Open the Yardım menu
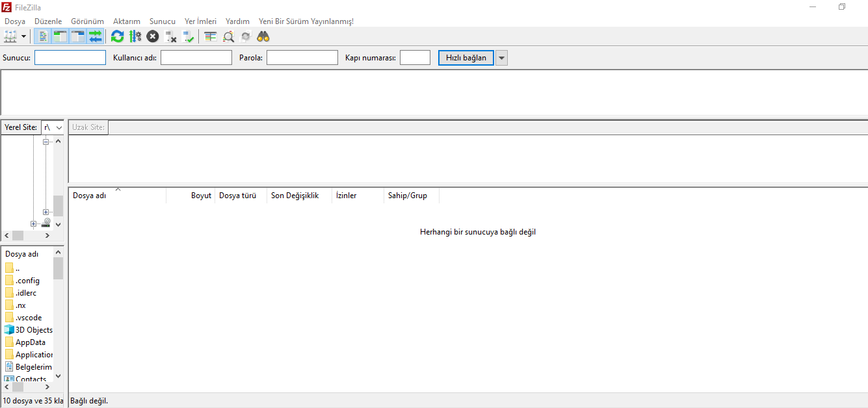This screenshot has width=868, height=408. tap(237, 21)
